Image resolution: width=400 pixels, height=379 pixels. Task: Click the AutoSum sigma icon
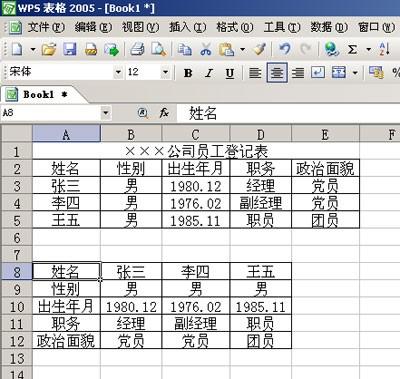(x=352, y=50)
